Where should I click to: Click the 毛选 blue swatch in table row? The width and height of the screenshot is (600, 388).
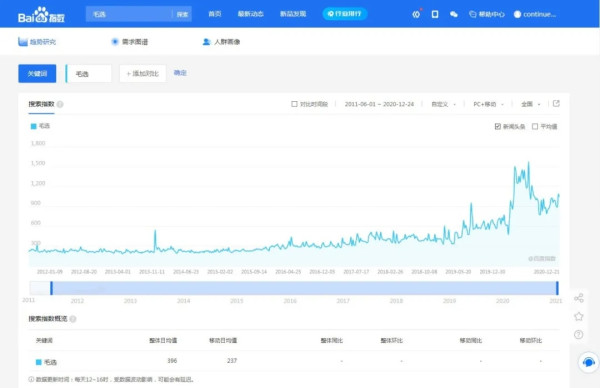[38, 362]
